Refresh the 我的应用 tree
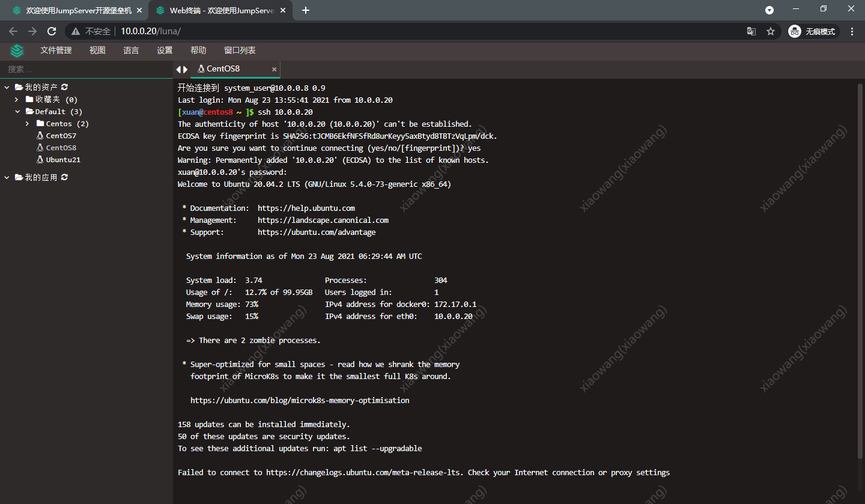This screenshot has width=865, height=504. click(x=64, y=178)
